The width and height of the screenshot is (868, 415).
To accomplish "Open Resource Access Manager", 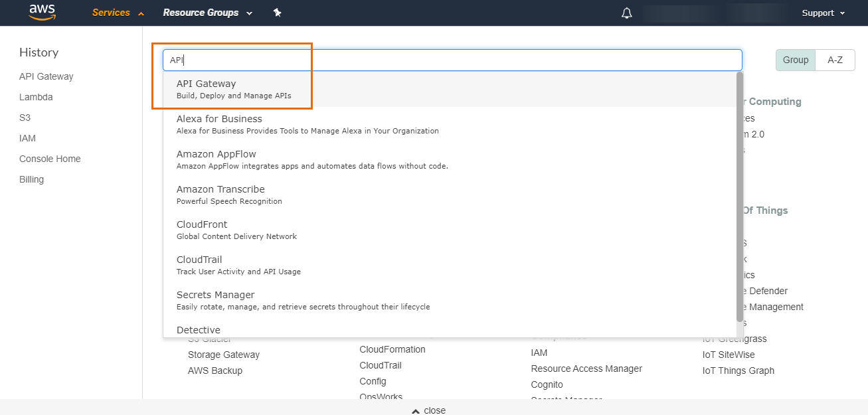I will (x=586, y=369).
